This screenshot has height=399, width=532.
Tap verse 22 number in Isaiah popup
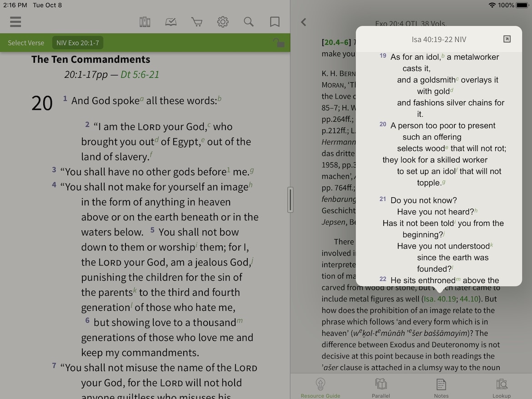(x=383, y=279)
